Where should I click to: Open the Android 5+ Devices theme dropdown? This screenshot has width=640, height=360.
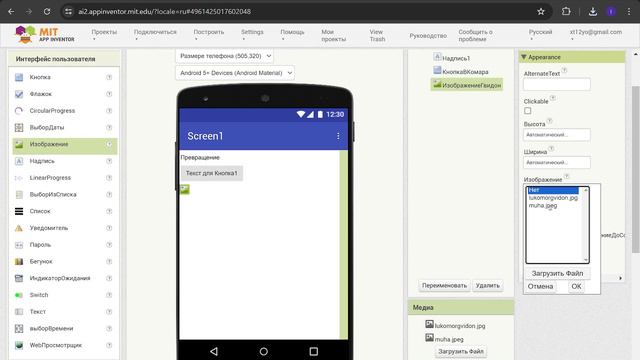pos(235,73)
